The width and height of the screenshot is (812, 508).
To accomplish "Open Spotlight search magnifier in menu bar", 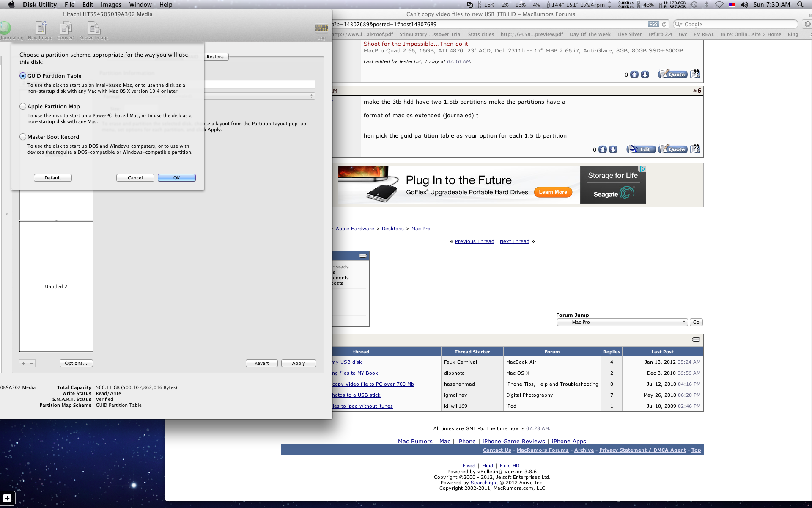I will (800, 5).
